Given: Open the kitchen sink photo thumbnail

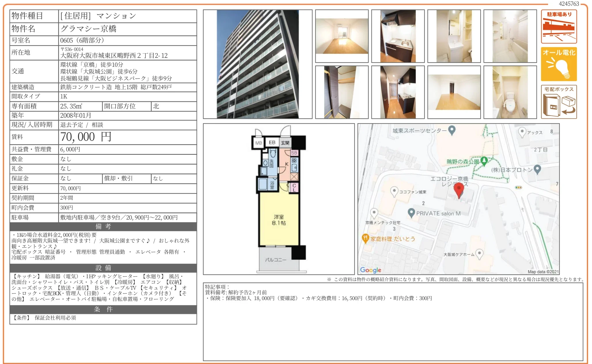Looking at the screenshot, I should (398, 36).
